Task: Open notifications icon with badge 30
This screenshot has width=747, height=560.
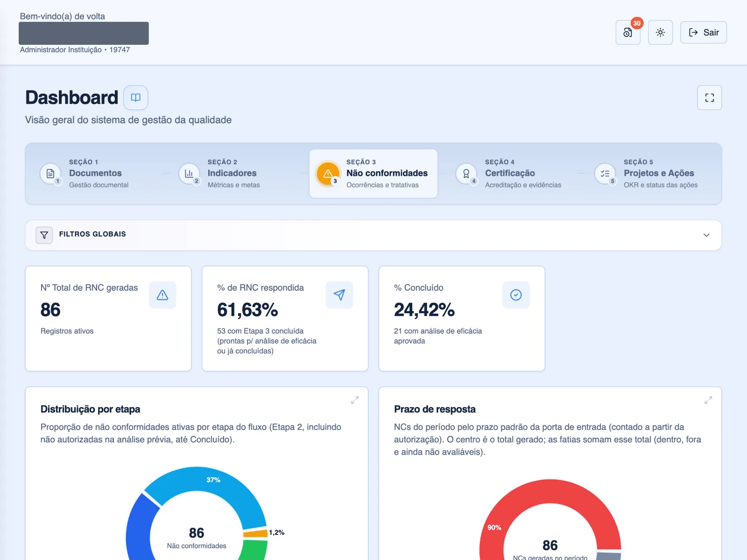Action: click(x=628, y=32)
